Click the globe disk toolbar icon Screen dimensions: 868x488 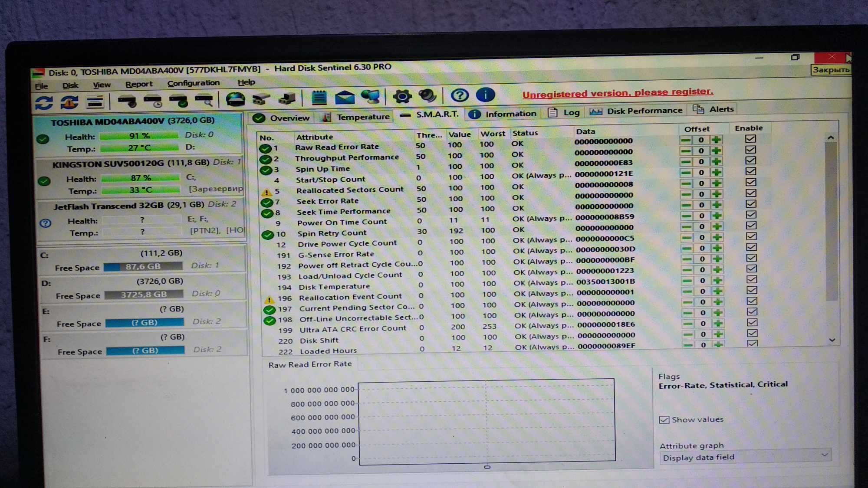pos(235,99)
